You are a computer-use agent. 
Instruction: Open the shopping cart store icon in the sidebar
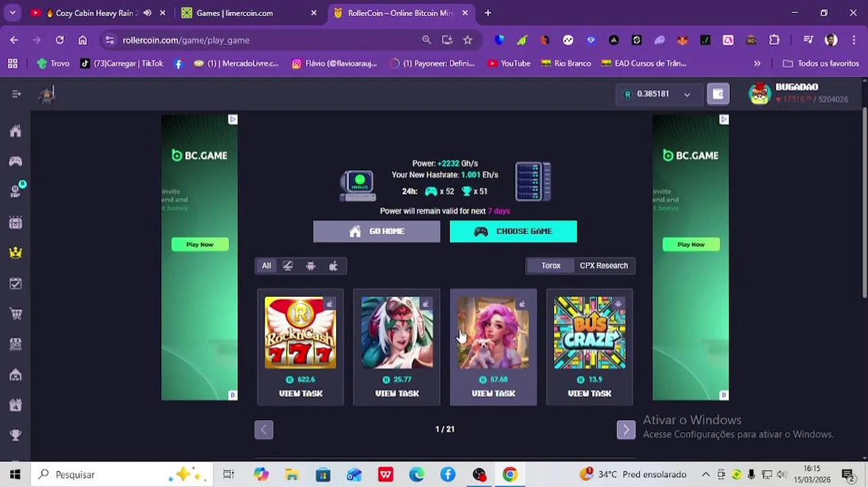point(16,314)
